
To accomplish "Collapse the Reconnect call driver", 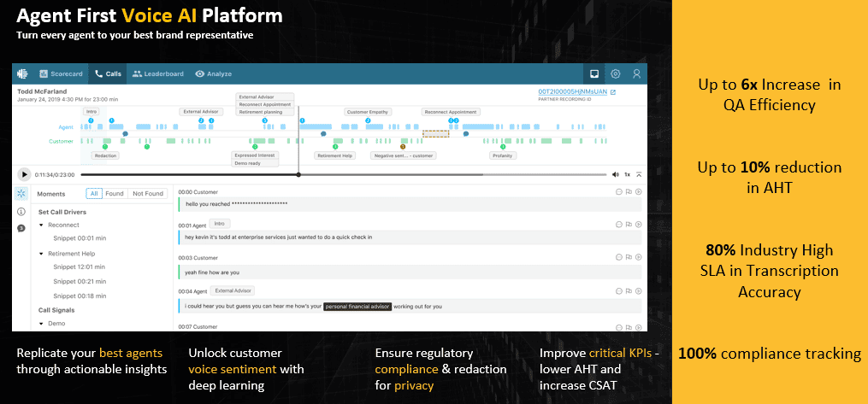I will point(41,225).
